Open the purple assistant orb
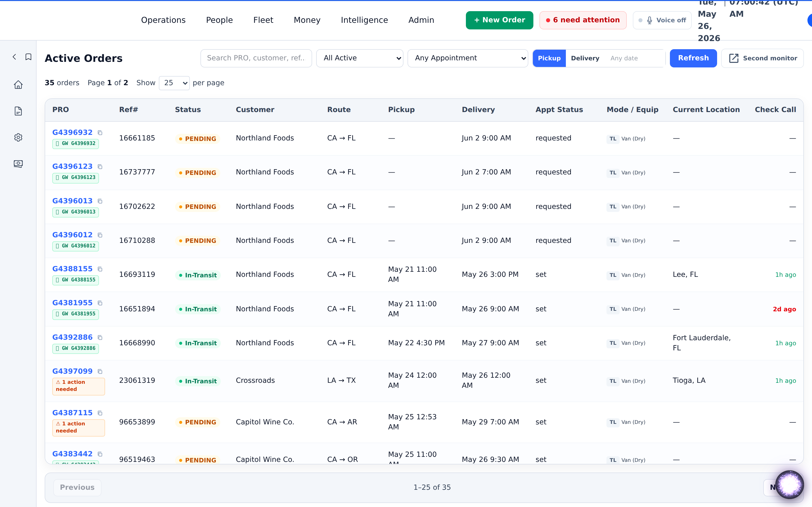Viewport: 812px width, 507px height. click(789, 484)
